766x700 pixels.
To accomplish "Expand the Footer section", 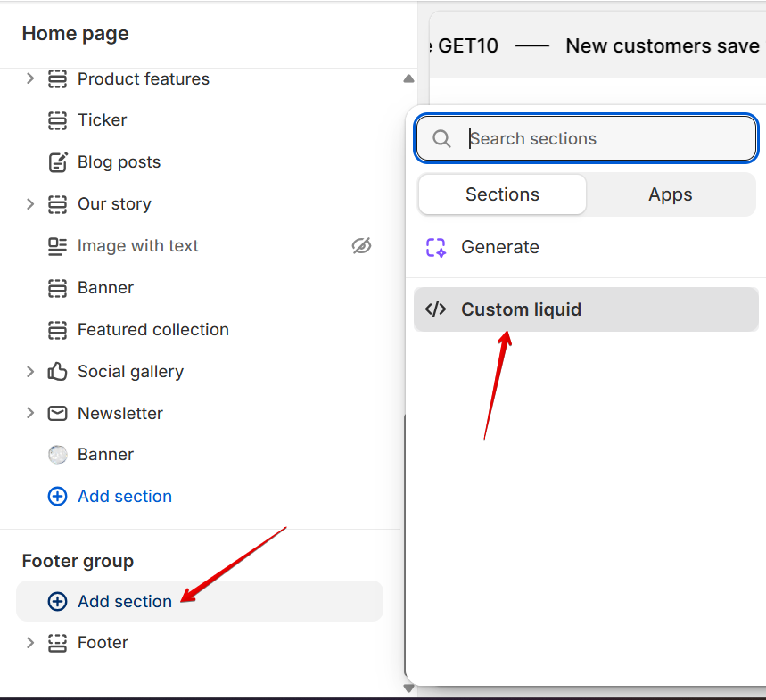I will pos(30,642).
